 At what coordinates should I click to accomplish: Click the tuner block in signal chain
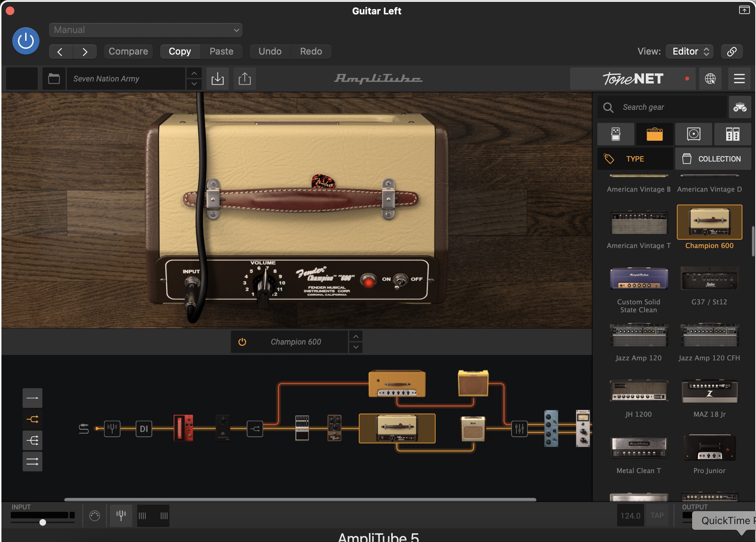click(112, 429)
